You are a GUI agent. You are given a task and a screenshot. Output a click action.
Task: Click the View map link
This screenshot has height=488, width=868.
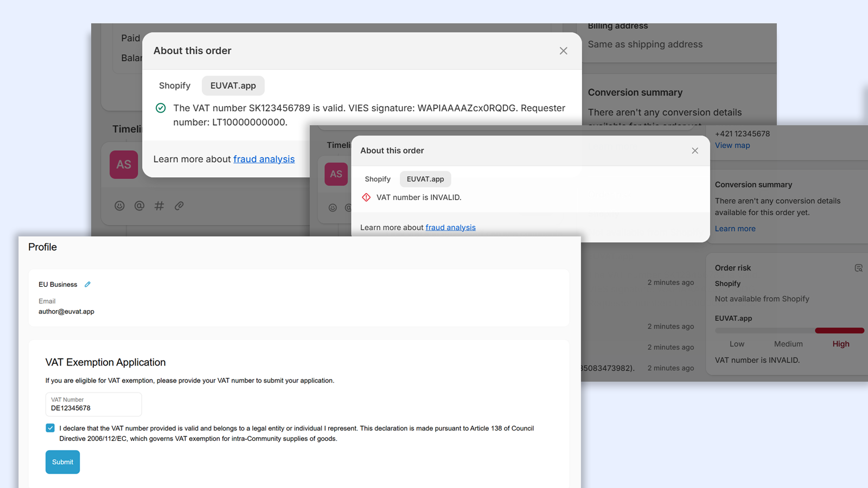pyautogui.click(x=732, y=145)
